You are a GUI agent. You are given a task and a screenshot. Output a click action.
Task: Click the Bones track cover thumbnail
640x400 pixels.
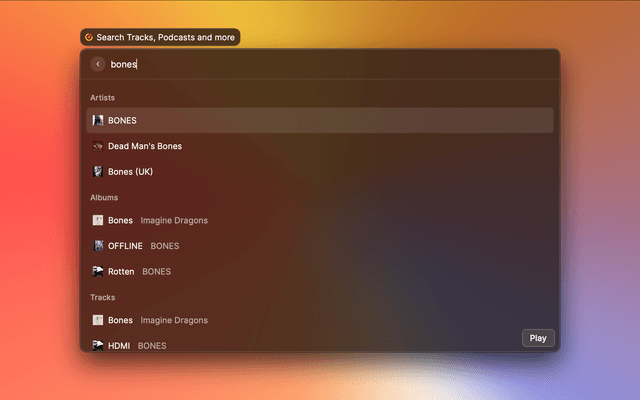pyautogui.click(x=98, y=320)
